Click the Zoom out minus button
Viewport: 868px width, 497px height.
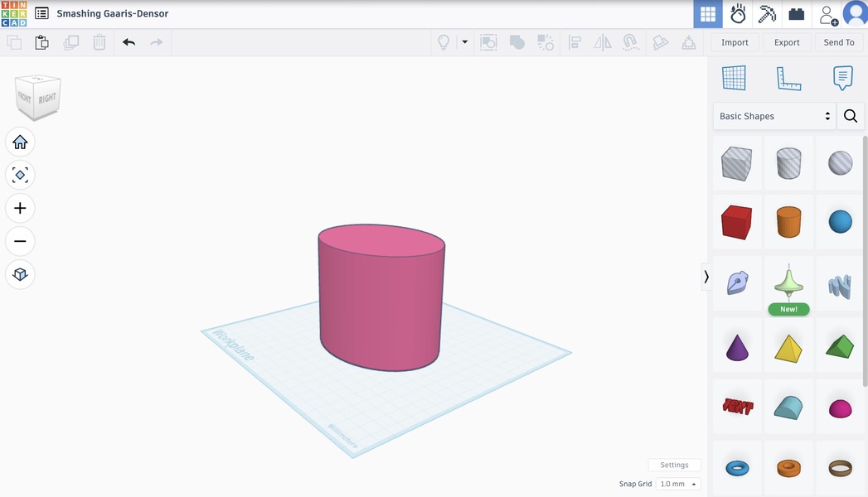click(20, 241)
